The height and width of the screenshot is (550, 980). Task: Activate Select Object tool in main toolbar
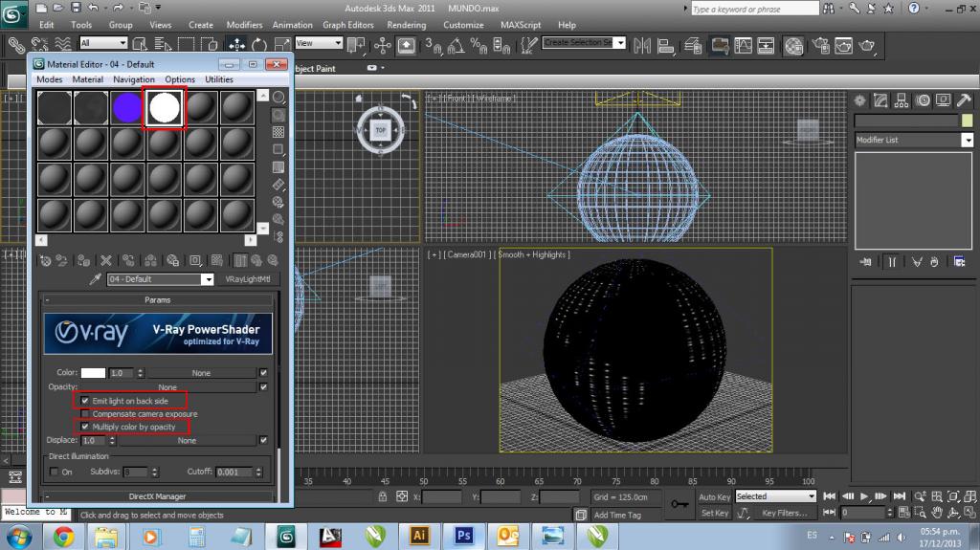(140, 44)
